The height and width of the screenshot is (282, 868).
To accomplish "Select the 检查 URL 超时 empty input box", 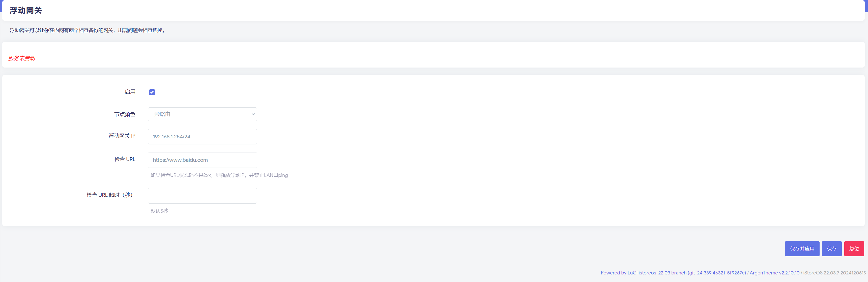I will [202, 196].
